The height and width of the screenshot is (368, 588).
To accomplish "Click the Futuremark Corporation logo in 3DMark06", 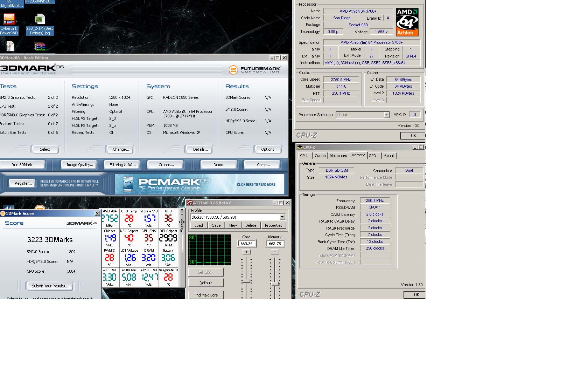I will (254, 70).
